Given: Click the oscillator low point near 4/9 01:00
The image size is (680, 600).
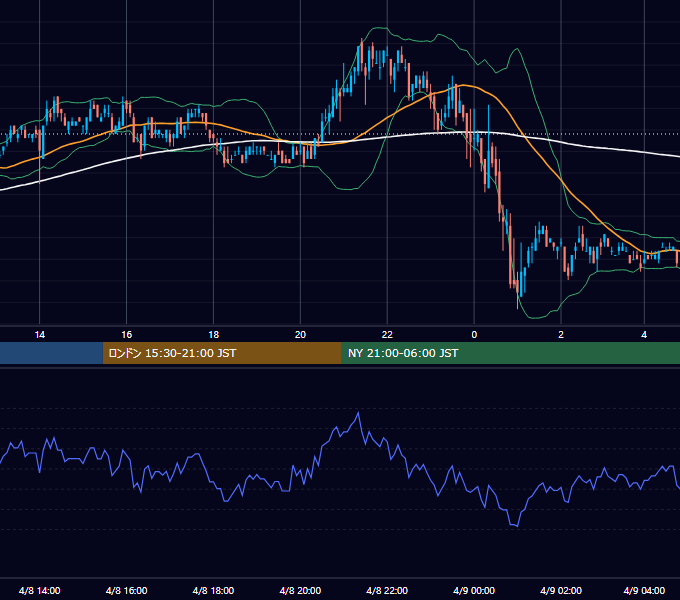Looking at the screenshot, I should pos(517,526).
